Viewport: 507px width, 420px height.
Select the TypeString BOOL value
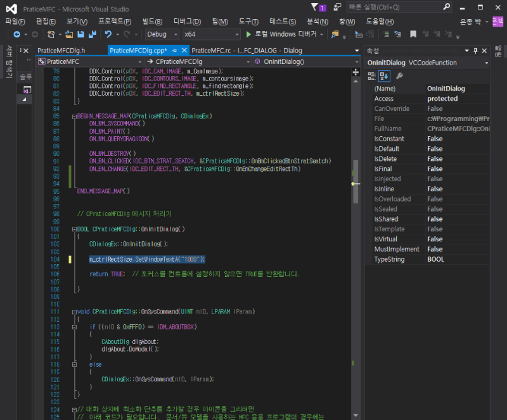coord(435,259)
